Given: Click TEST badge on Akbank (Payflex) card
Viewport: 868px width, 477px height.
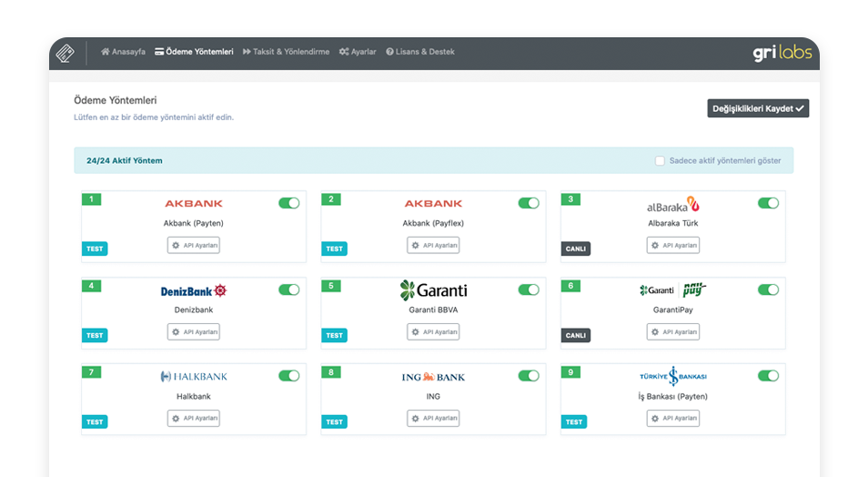Looking at the screenshot, I should [x=334, y=249].
